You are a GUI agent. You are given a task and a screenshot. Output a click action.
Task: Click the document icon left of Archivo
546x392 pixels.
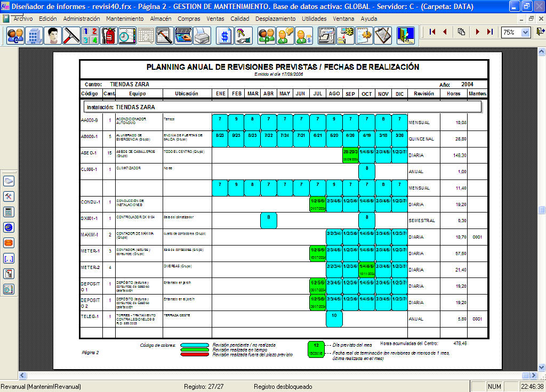pos(6,19)
